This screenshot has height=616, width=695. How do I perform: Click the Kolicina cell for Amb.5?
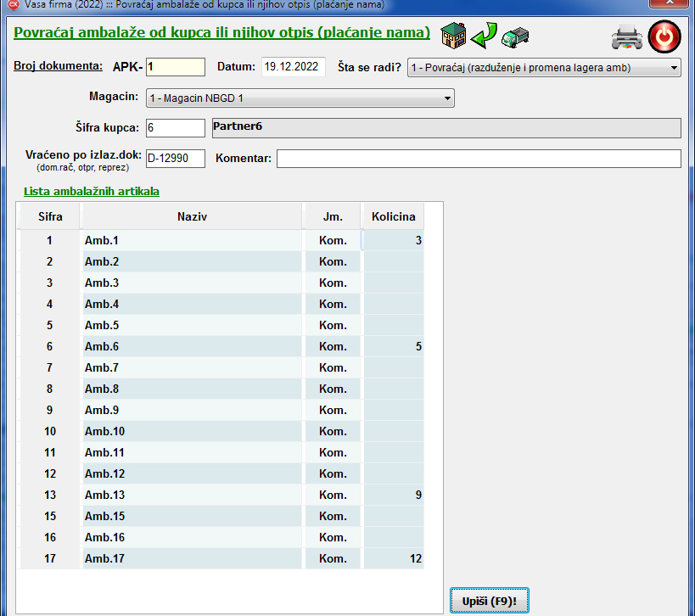coord(393,325)
